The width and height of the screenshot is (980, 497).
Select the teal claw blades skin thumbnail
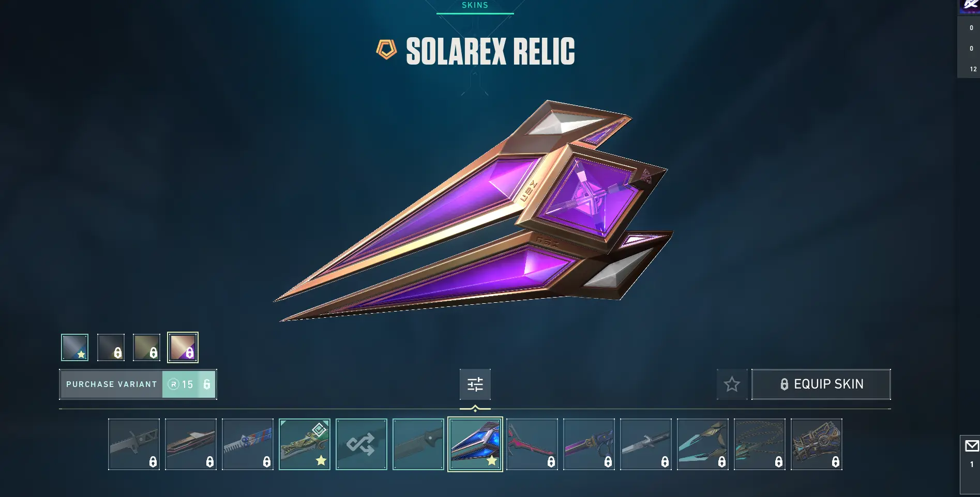(x=702, y=444)
